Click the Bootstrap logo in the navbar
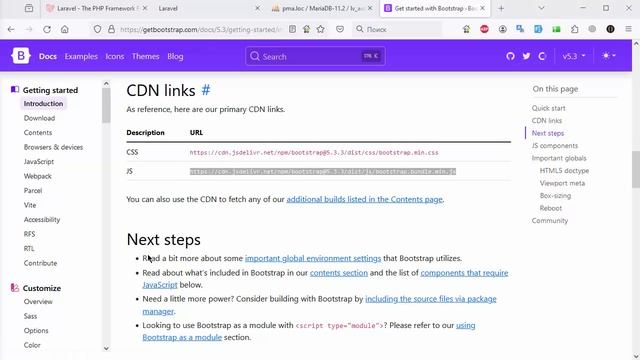This screenshot has width=640, height=360. (21, 56)
